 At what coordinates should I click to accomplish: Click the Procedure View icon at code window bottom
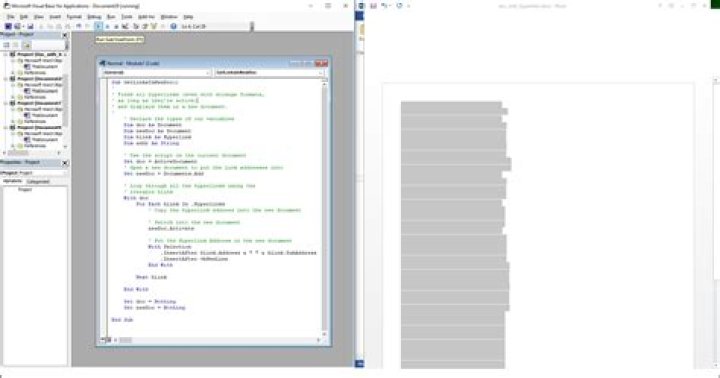[x=103, y=340]
